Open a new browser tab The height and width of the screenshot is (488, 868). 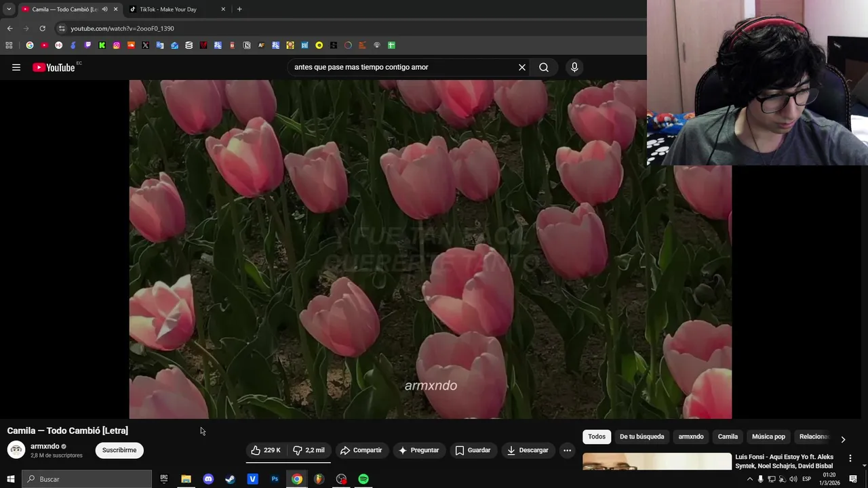coord(239,9)
